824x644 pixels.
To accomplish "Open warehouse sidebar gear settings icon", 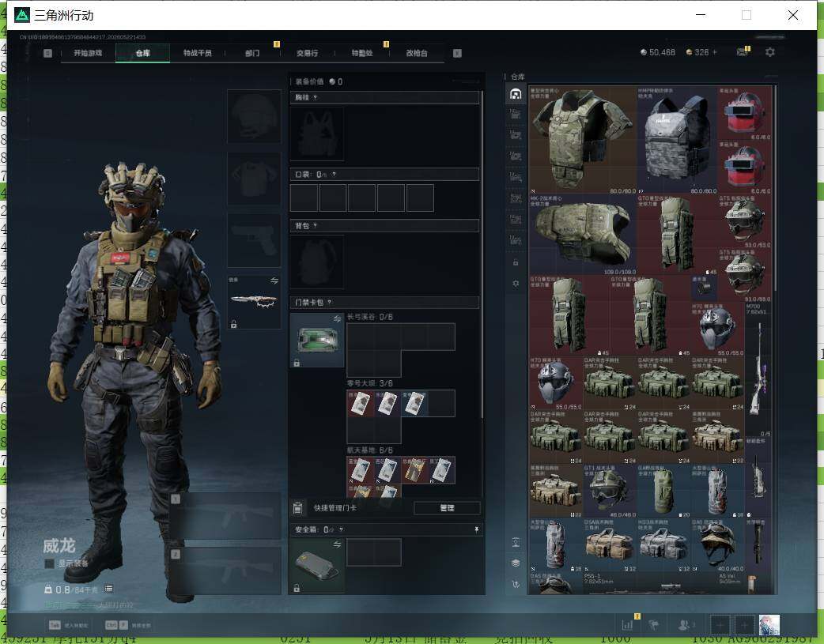I will point(516,283).
